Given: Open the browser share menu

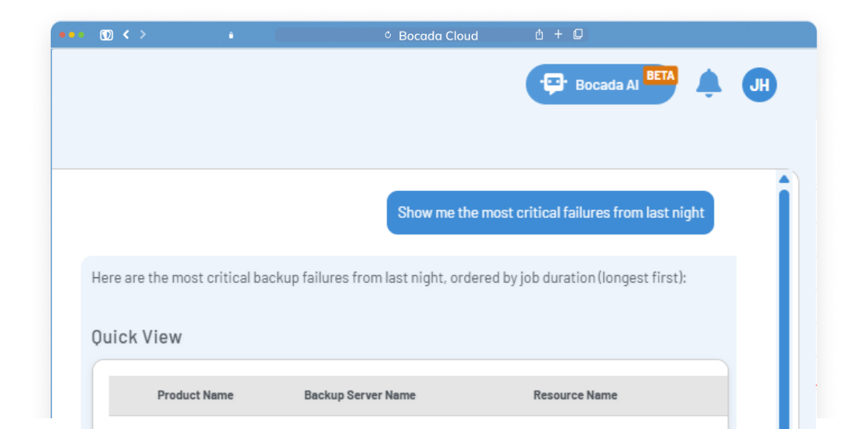Looking at the screenshot, I should (x=539, y=34).
